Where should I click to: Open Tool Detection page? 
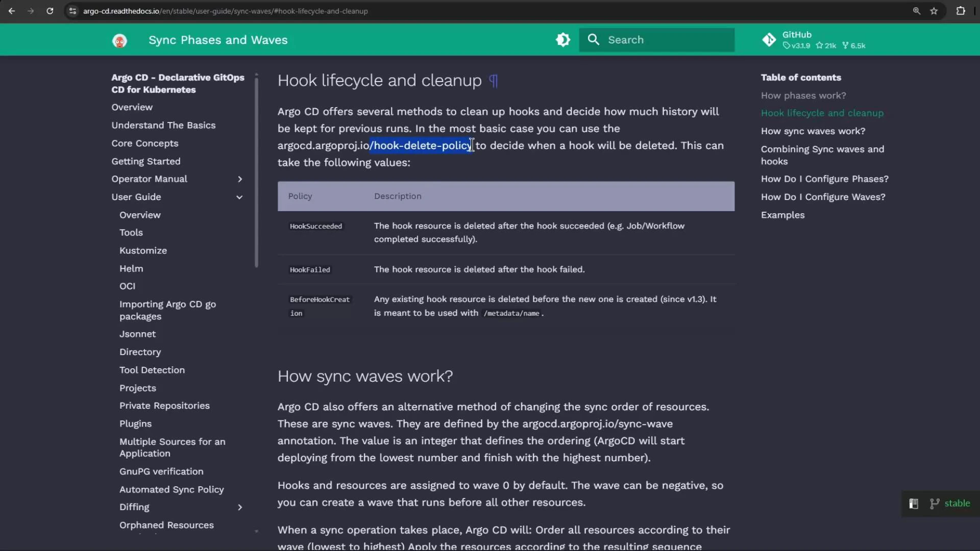152,370
